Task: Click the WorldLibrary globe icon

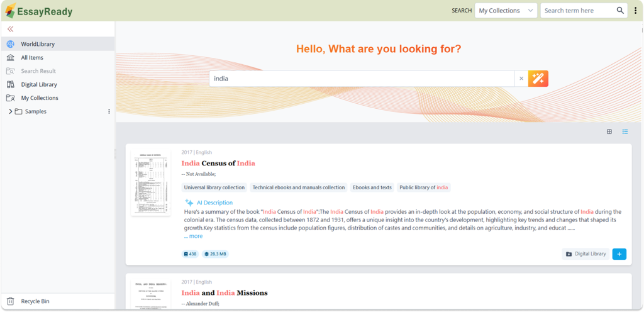Action: point(10,44)
